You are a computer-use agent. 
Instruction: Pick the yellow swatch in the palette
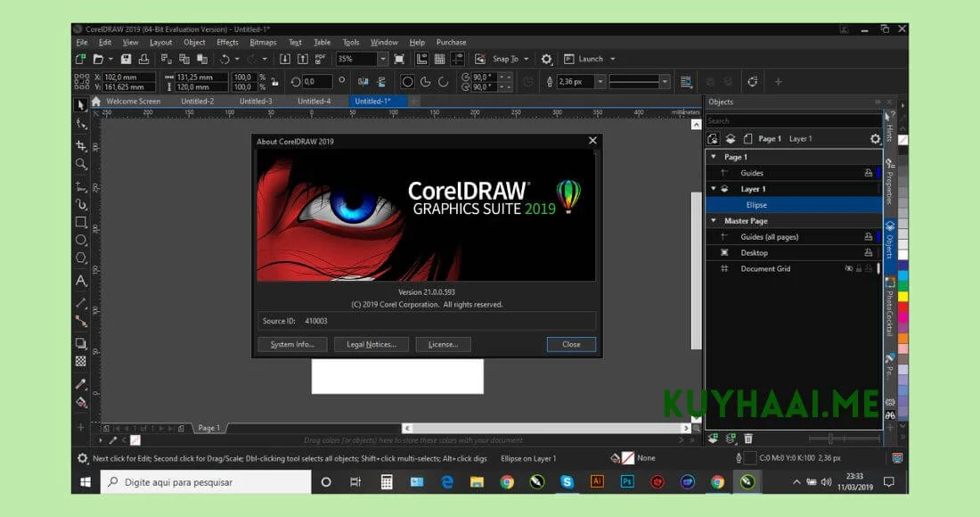pos(902,297)
